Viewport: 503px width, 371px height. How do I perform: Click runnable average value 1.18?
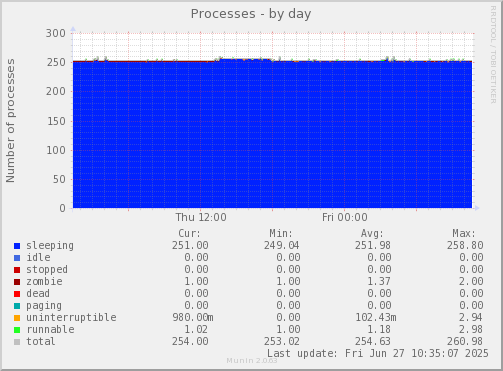tap(379, 329)
